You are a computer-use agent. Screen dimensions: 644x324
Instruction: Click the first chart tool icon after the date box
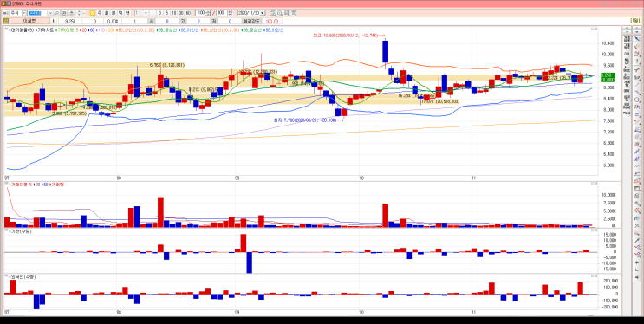[272, 13]
